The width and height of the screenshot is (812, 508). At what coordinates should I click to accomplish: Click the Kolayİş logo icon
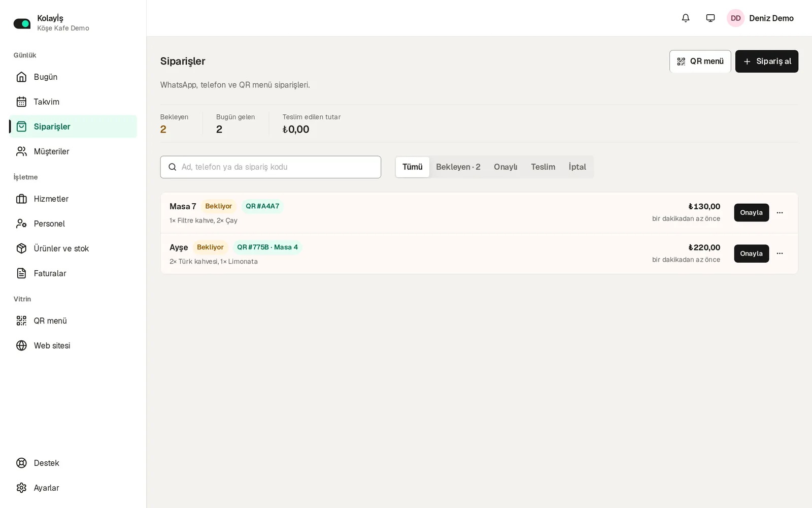(x=22, y=23)
